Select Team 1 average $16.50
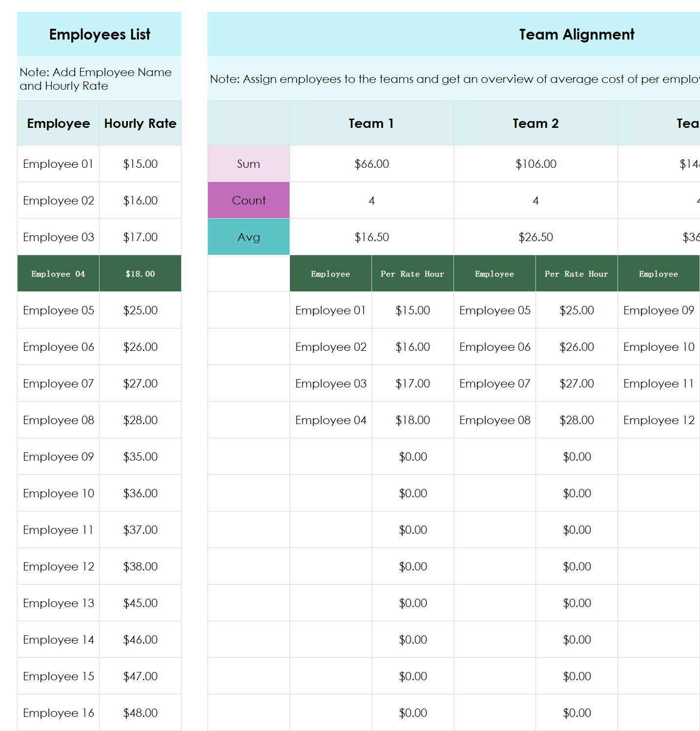Screen dimensions: 700x731 pyautogui.click(x=371, y=237)
